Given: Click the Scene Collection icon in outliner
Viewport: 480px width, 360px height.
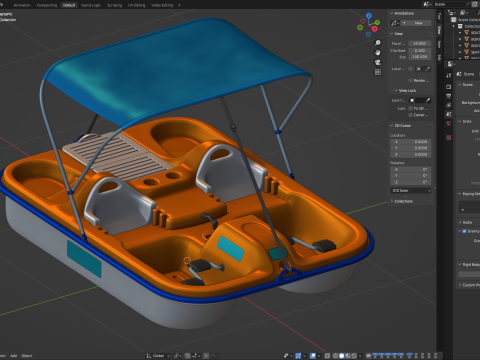Looking at the screenshot, I should click(x=454, y=20).
